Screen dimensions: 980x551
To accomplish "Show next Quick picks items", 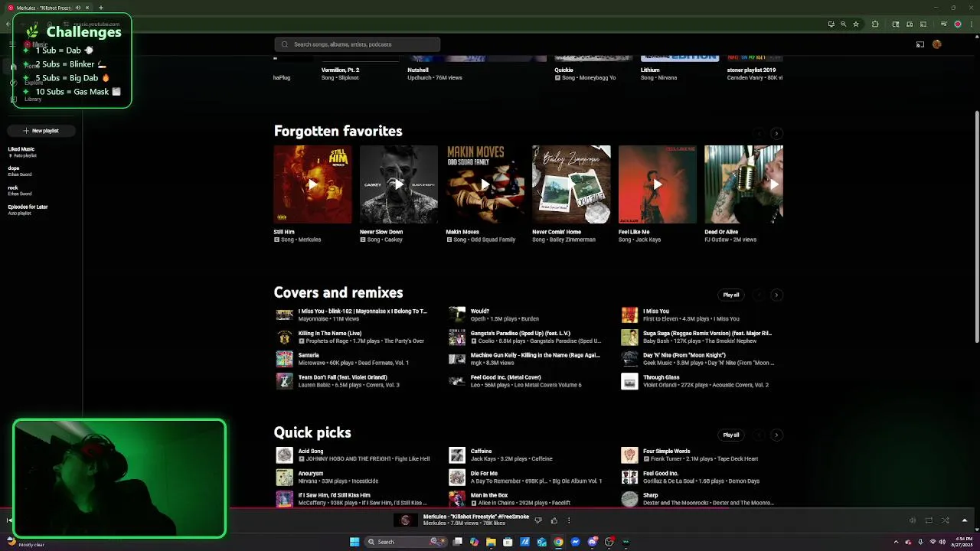I will point(776,435).
